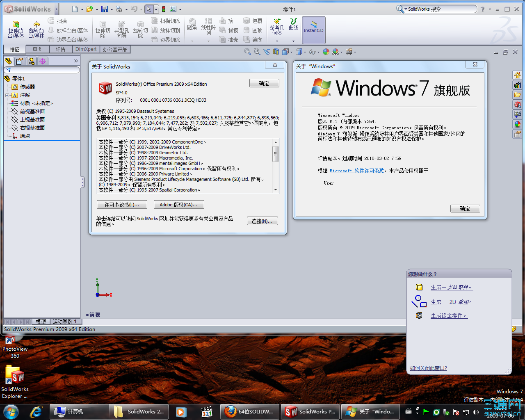Click the Zoom to Fit magnifier icon
This screenshot has height=420, width=525.
click(247, 52)
